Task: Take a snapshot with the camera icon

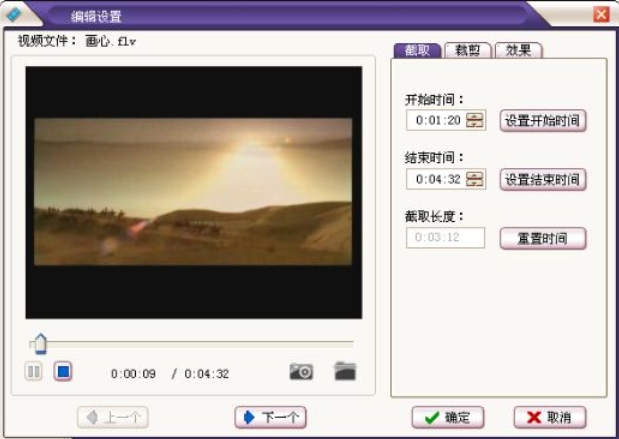Action: click(301, 371)
